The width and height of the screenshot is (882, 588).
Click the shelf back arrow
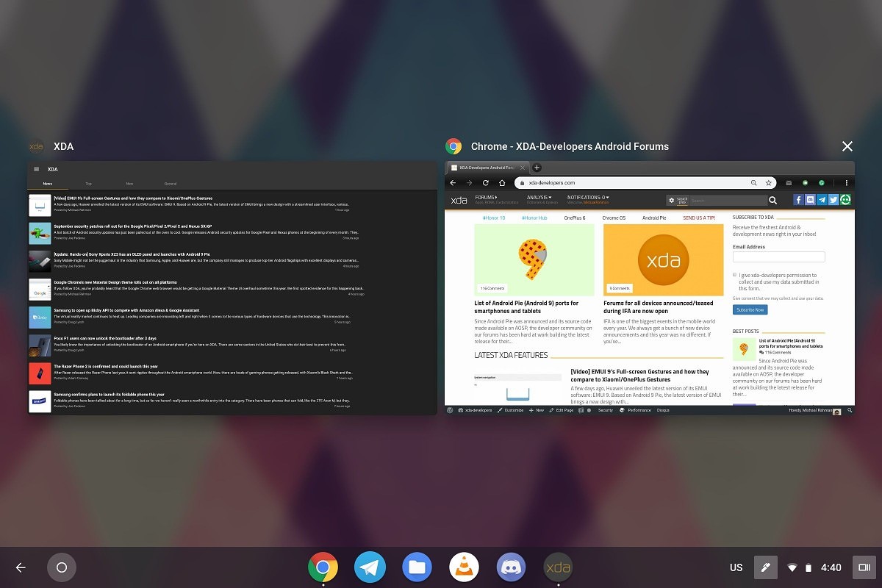pyautogui.click(x=21, y=567)
